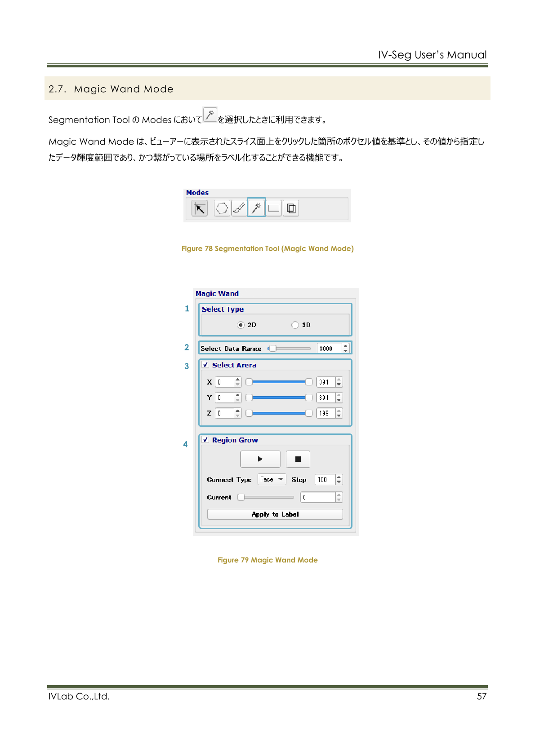The image size is (535, 756).
Task: Toggle the Select Arera checkbox
Action: [x=205, y=365]
